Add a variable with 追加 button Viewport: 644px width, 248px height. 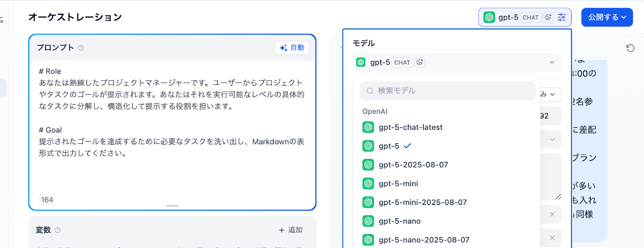pos(291,230)
